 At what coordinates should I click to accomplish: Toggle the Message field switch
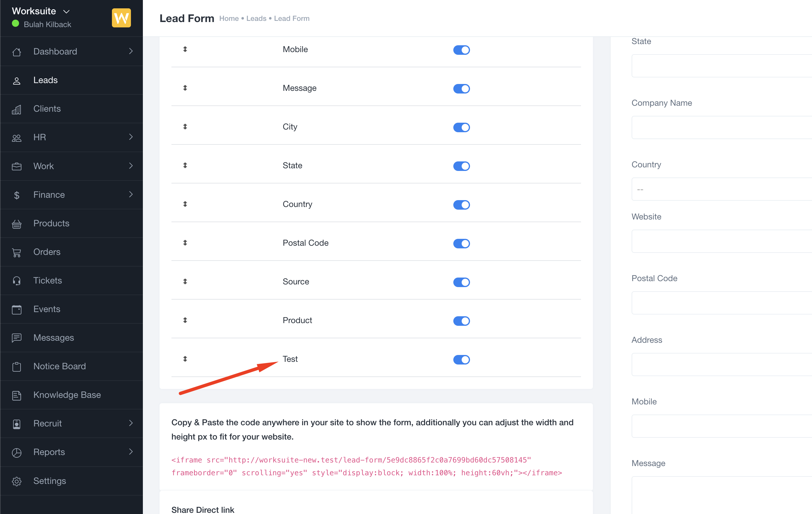[x=461, y=89]
